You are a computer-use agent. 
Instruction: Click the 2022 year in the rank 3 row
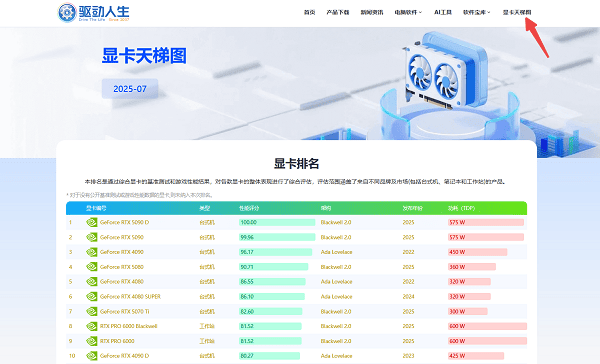[408, 252]
